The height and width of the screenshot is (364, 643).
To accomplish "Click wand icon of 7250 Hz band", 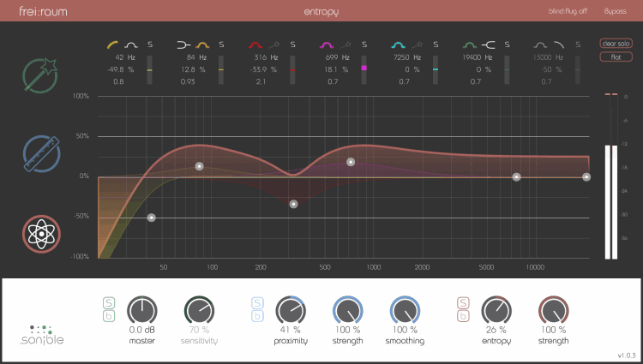I will point(417,45).
